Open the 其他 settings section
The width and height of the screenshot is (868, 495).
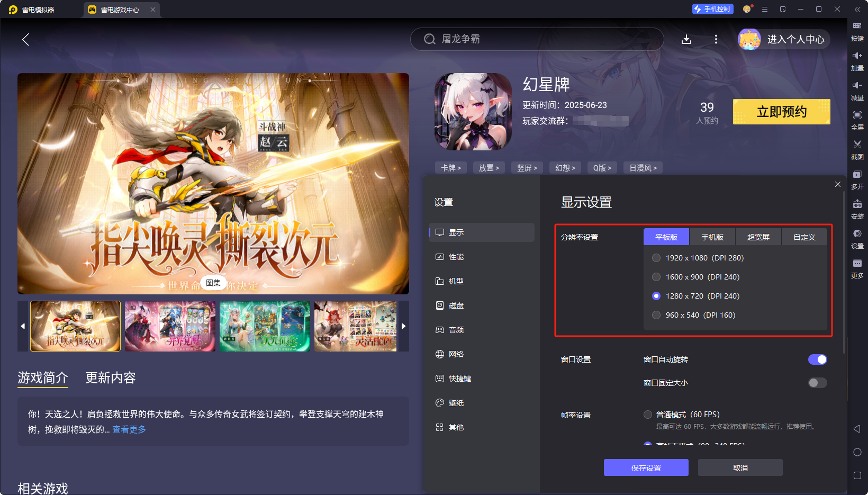pyautogui.click(x=482, y=427)
